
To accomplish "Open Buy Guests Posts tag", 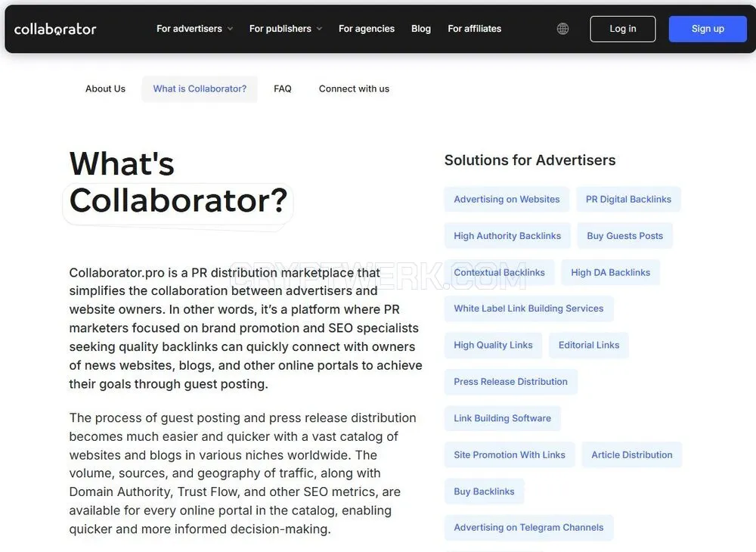I will click(625, 236).
